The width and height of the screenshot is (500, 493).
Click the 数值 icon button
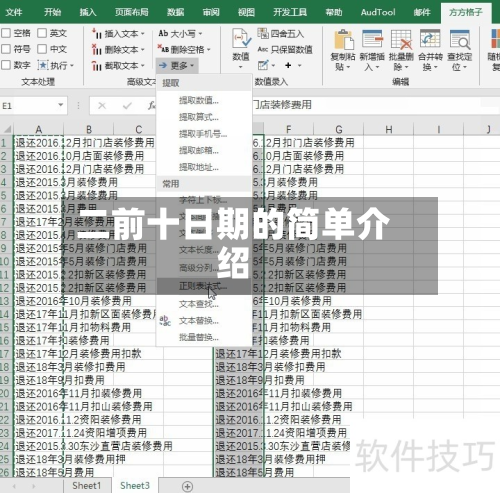(241, 49)
